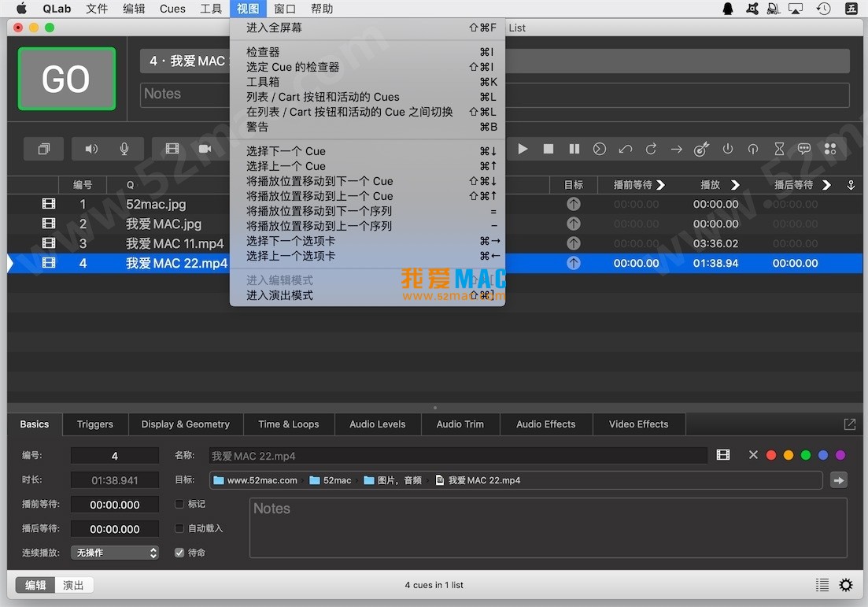
Task: Switch to 编辑 edit mode
Action: pos(35,585)
